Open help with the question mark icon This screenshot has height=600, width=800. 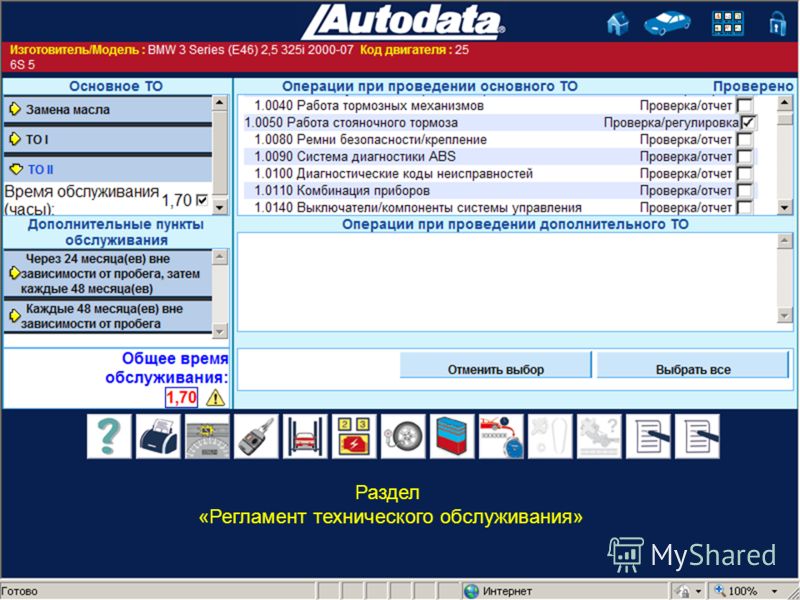point(109,437)
